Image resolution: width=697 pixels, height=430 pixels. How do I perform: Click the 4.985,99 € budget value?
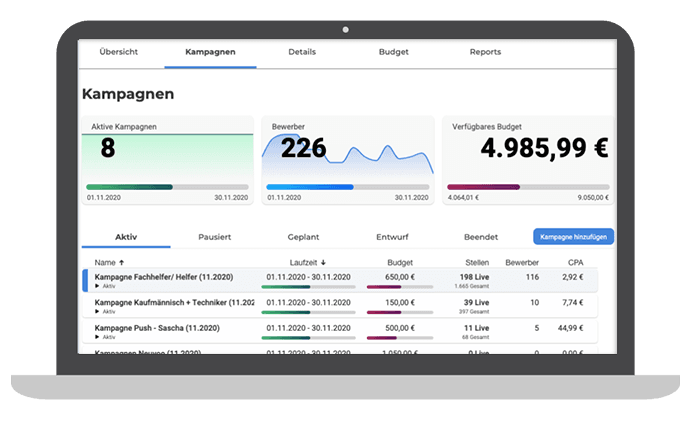[544, 148]
